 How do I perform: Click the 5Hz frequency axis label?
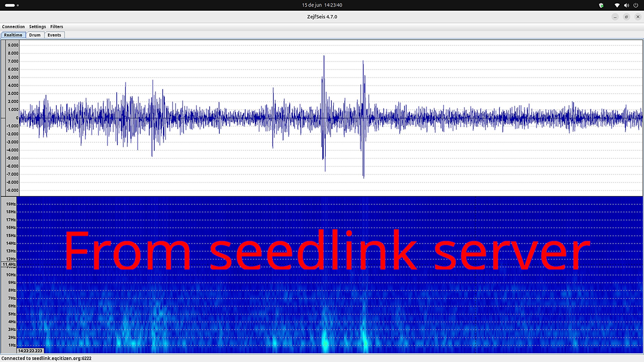point(12,314)
